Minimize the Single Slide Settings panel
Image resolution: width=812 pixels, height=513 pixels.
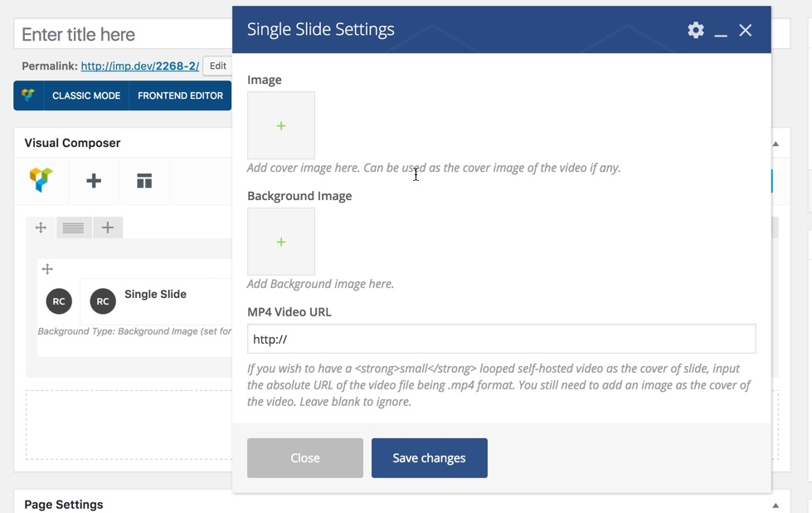[721, 31]
